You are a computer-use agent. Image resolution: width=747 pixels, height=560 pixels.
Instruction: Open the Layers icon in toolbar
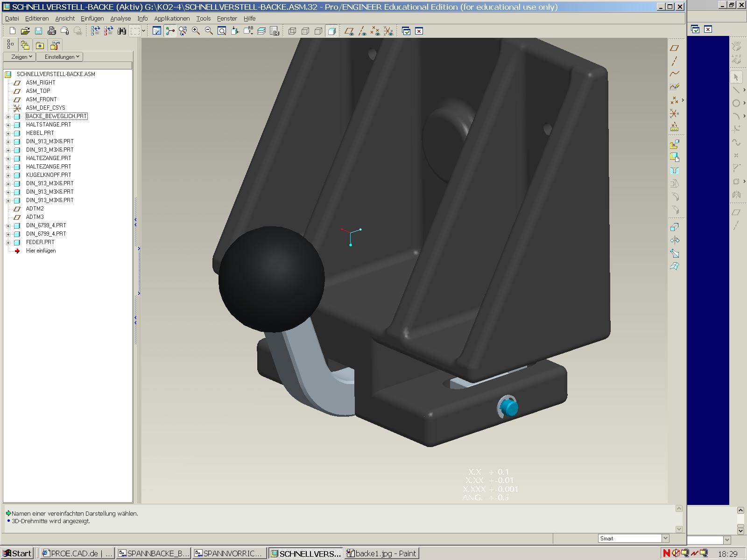pyautogui.click(x=261, y=31)
